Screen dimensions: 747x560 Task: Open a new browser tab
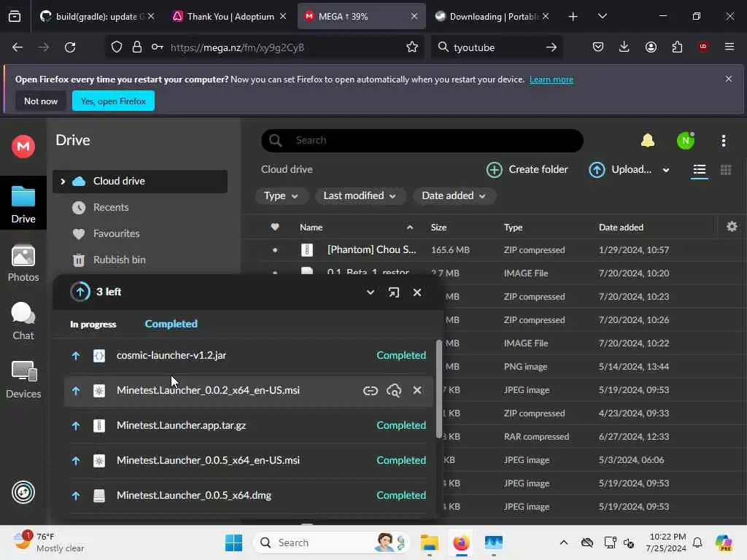(573, 16)
